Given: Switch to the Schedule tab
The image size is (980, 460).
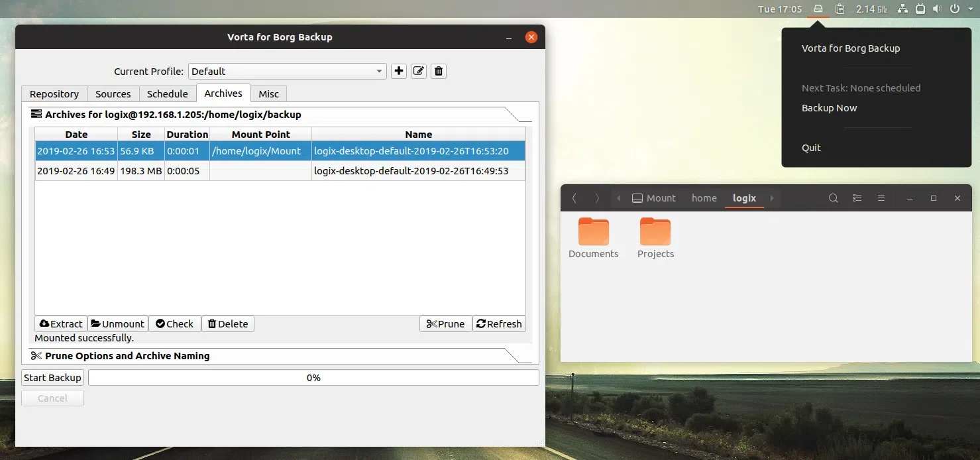Looking at the screenshot, I should [167, 93].
